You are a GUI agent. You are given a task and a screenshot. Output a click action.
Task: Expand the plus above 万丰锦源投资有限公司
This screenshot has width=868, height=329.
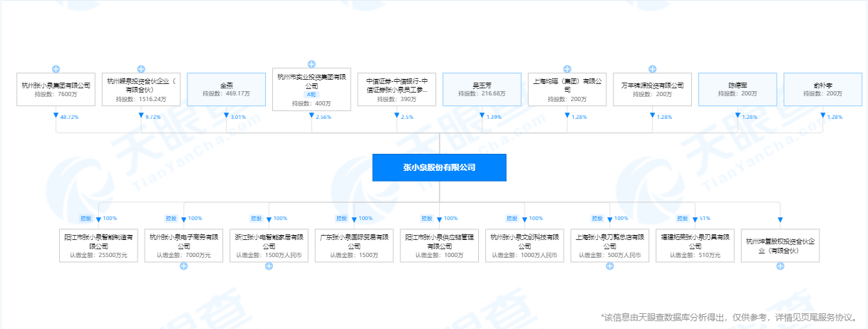coord(652,69)
